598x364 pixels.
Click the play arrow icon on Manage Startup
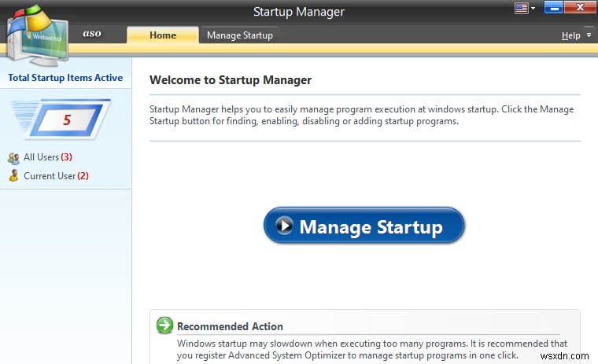pyautogui.click(x=283, y=226)
